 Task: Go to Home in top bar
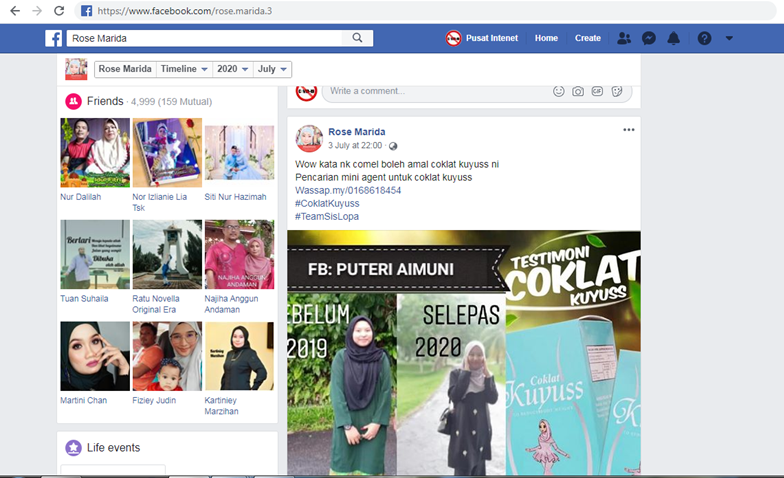[546, 38]
